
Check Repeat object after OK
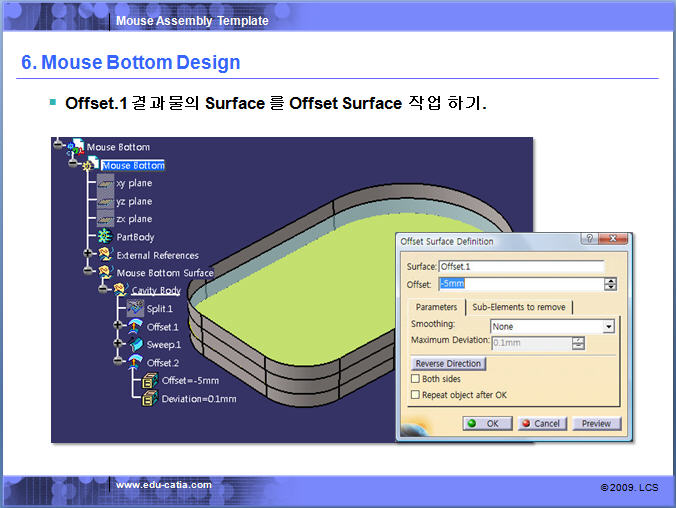click(x=416, y=395)
